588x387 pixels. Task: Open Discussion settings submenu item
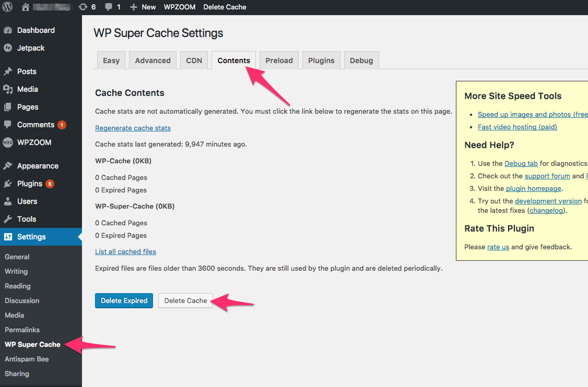point(22,301)
